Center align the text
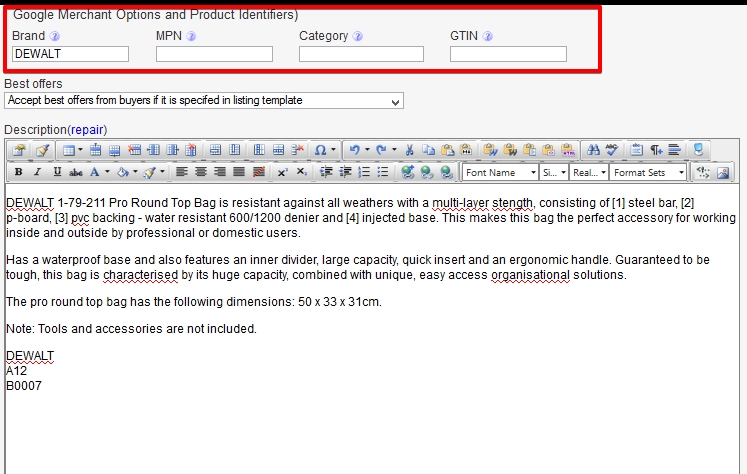747x474 pixels. 201,172
